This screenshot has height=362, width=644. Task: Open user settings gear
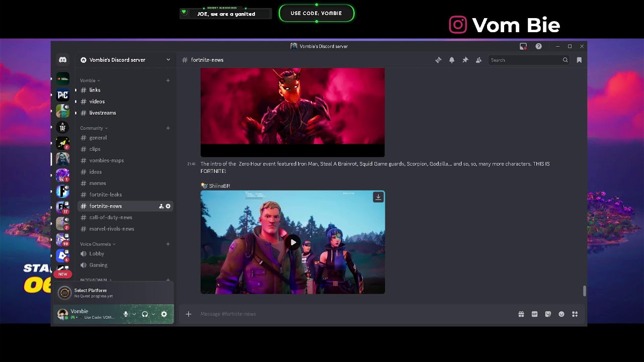pyautogui.click(x=164, y=314)
